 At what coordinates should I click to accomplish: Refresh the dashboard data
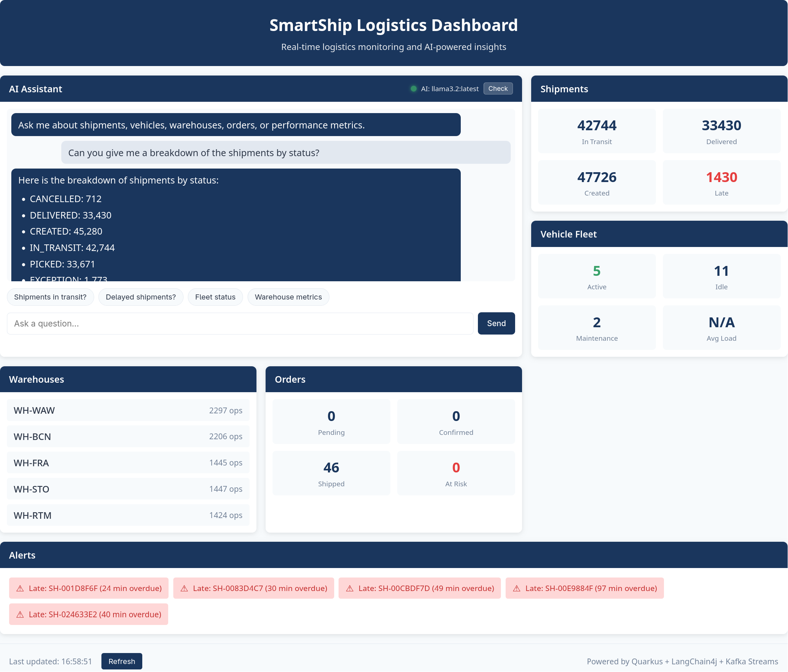pos(121,661)
